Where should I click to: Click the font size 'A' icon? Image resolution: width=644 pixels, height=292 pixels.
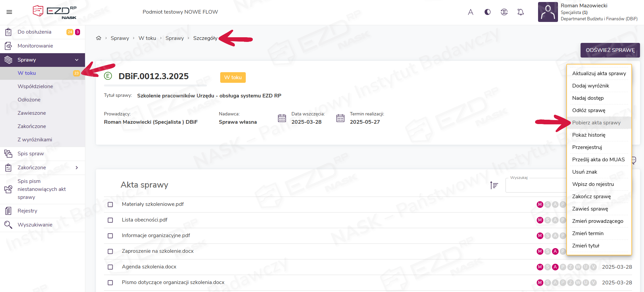pyautogui.click(x=470, y=12)
